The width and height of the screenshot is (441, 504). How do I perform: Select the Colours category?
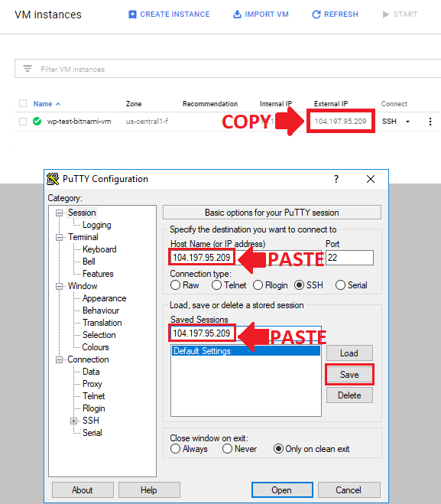click(x=96, y=347)
